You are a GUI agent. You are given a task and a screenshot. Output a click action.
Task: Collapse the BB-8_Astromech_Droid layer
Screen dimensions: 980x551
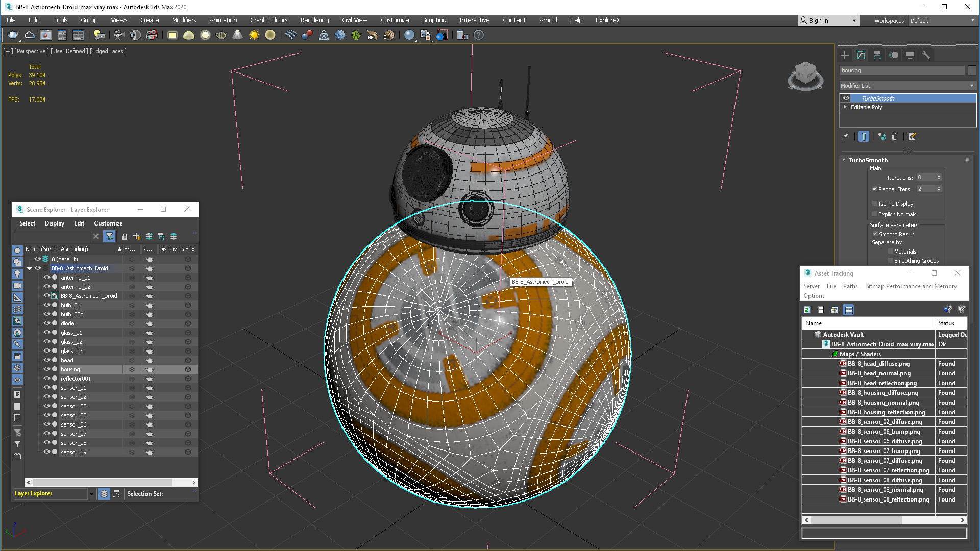click(x=29, y=268)
